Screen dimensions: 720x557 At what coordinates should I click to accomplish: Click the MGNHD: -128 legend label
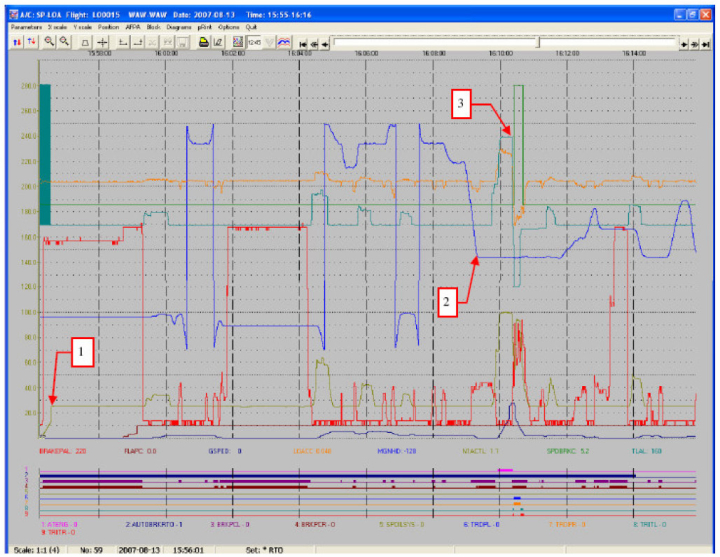[x=397, y=451]
